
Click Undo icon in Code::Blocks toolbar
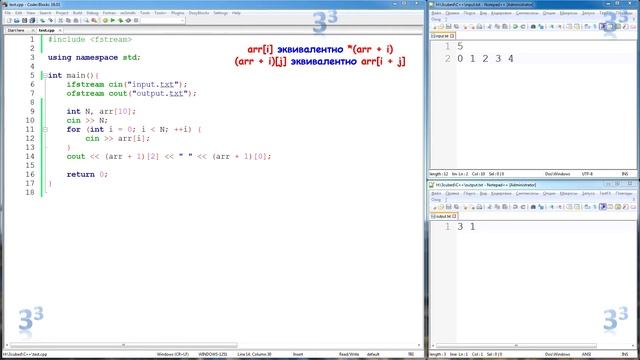(42, 20)
